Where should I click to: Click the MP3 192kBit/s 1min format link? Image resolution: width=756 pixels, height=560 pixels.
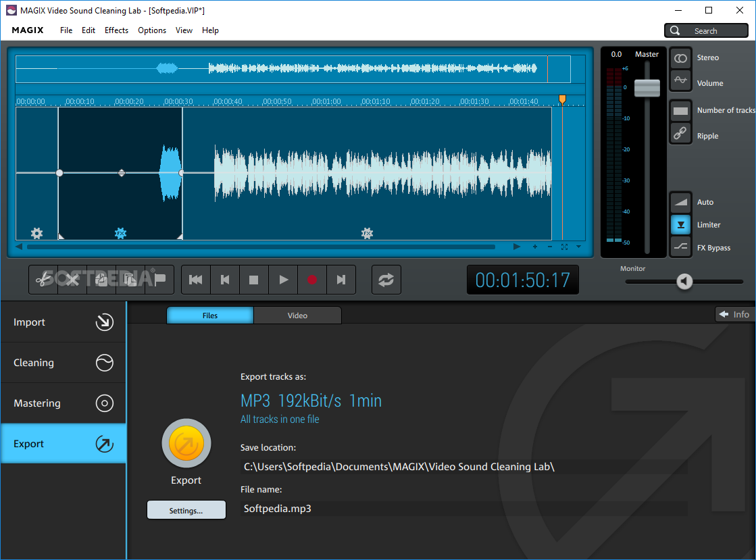(311, 401)
